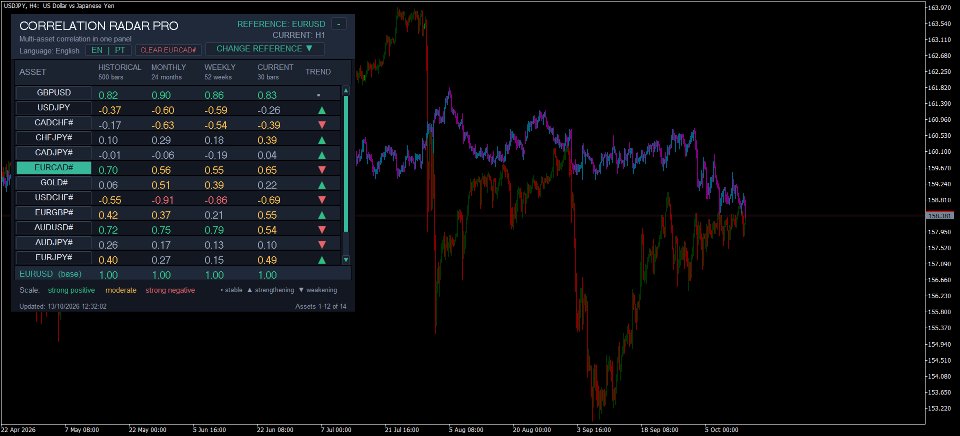Click AUDUSD# weekly value 0.79

pos(214,230)
